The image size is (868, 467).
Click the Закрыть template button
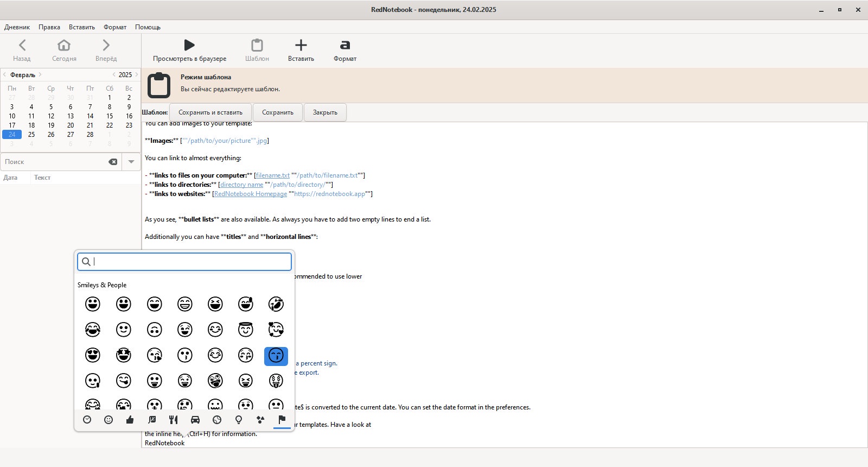tap(325, 112)
